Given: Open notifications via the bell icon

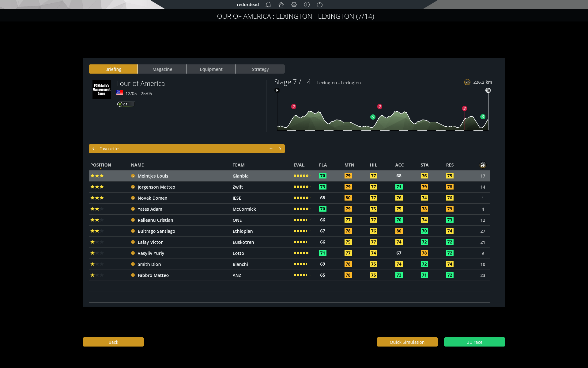Looking at the screenshot, I should (x=268, y=5).
